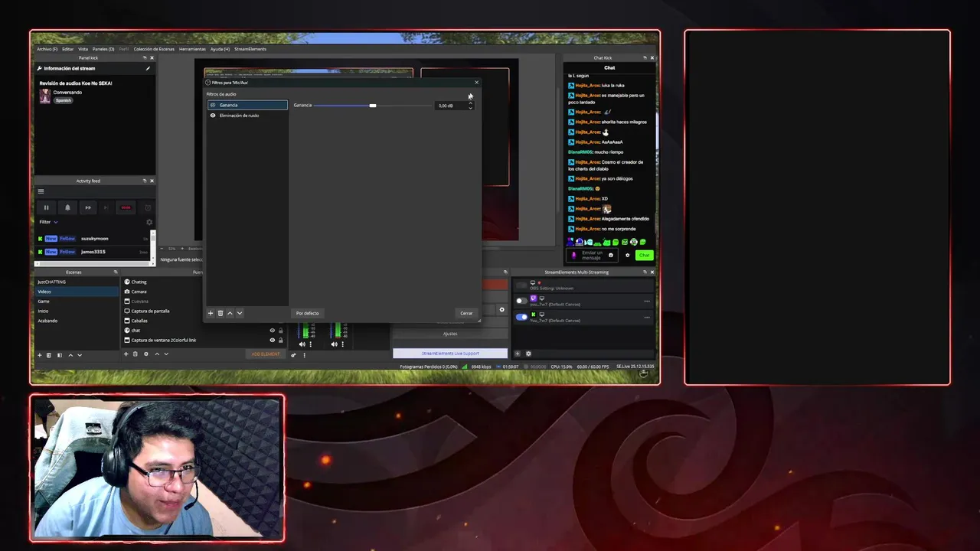Image resolution: width=980 pixels, height=551 pixels.
Task: Open StreamElements Live Support
Action: [x=450, y=354]
